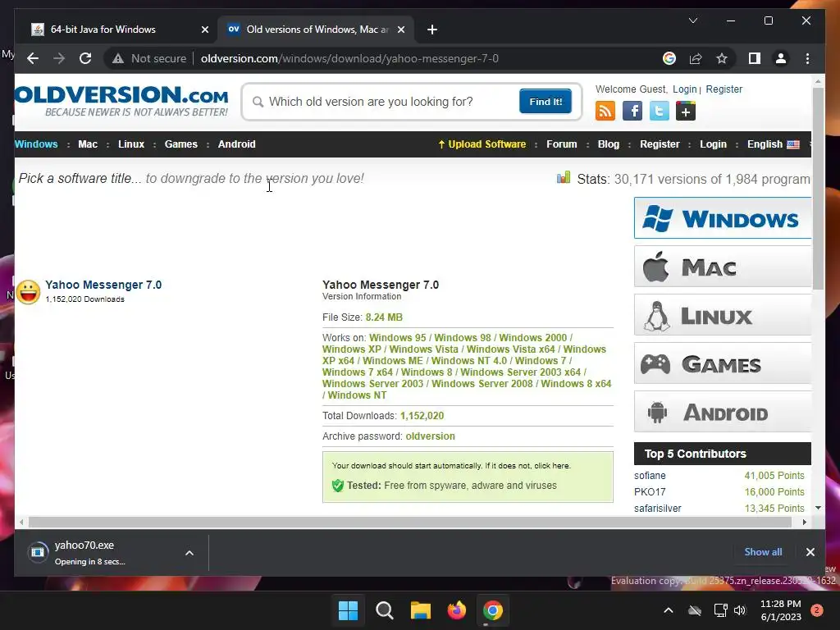Select Windows in the navigation bar
Screen dimensions: 840x630
[x=36, y=144]
